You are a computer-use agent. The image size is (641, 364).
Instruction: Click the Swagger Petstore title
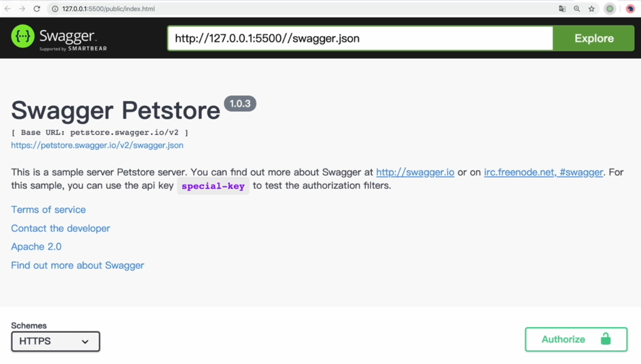116,110
